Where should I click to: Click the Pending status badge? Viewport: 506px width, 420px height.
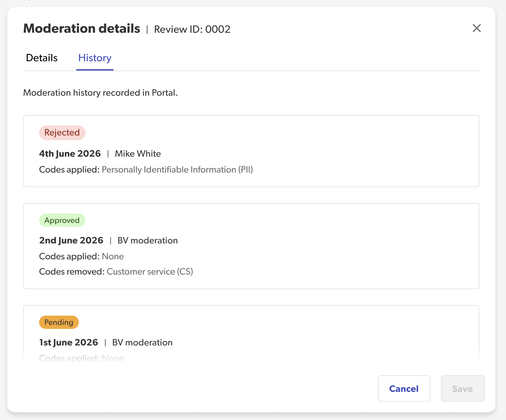click(x=59, y=322)
